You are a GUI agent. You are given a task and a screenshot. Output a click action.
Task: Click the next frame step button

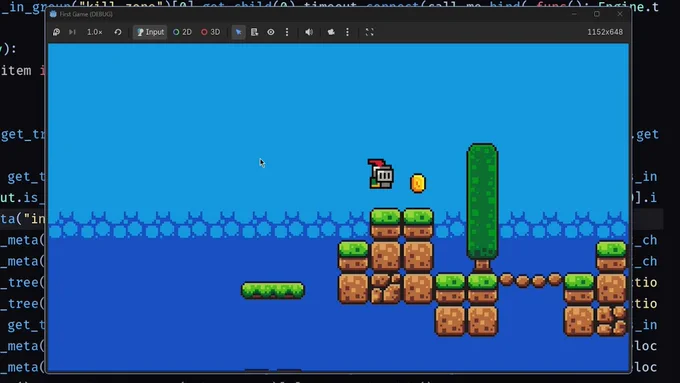pyautogui.click(x=72, y=32)
